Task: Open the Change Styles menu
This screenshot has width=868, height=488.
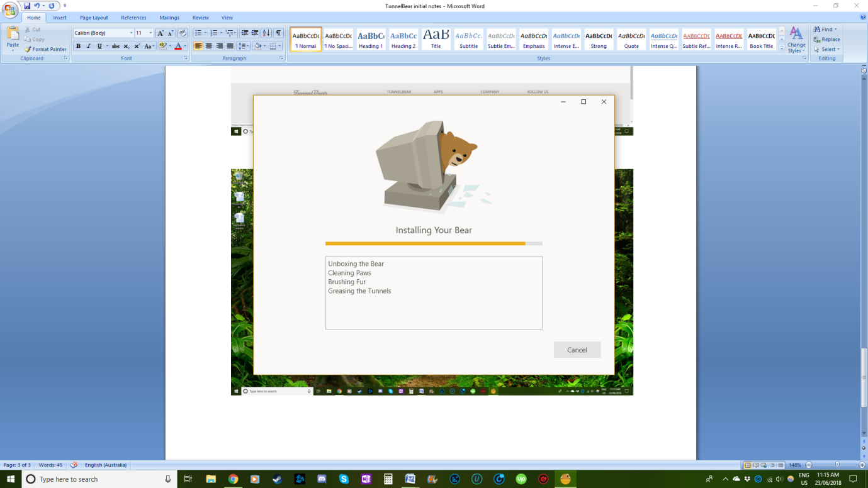Action: click(796, 39)
